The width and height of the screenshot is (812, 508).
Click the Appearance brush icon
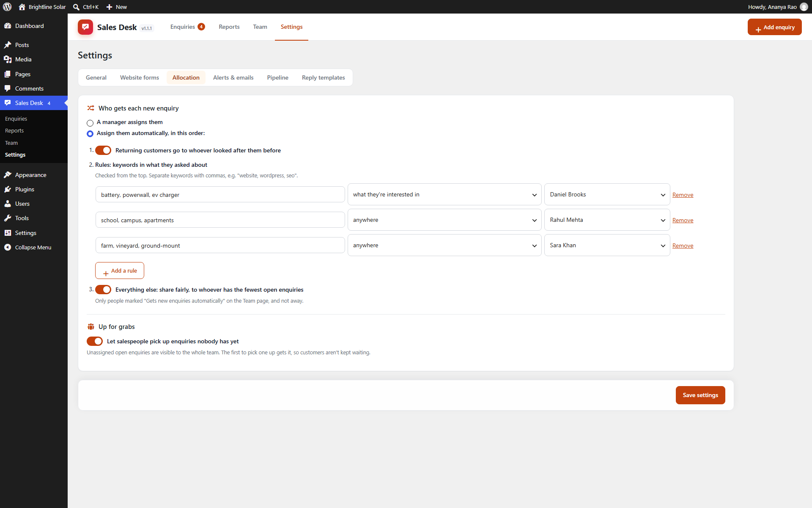coord(8,175)
